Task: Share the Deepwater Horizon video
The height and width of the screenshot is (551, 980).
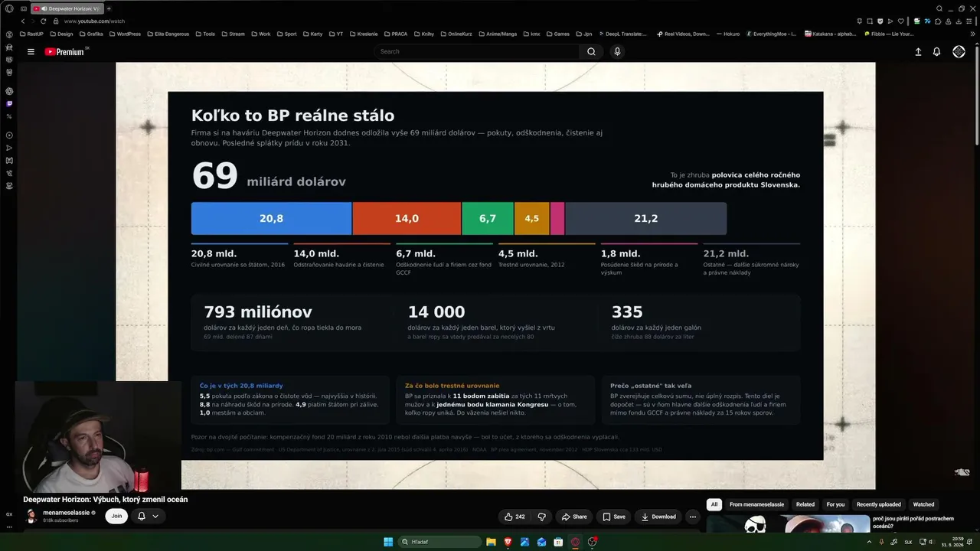Action: (x=574, y=517)
